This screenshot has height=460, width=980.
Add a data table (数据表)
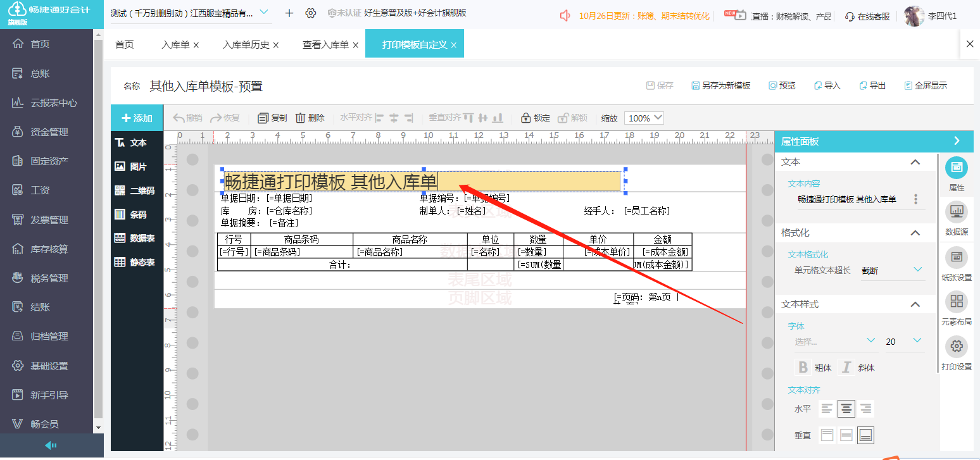click(x=134, y=238)
